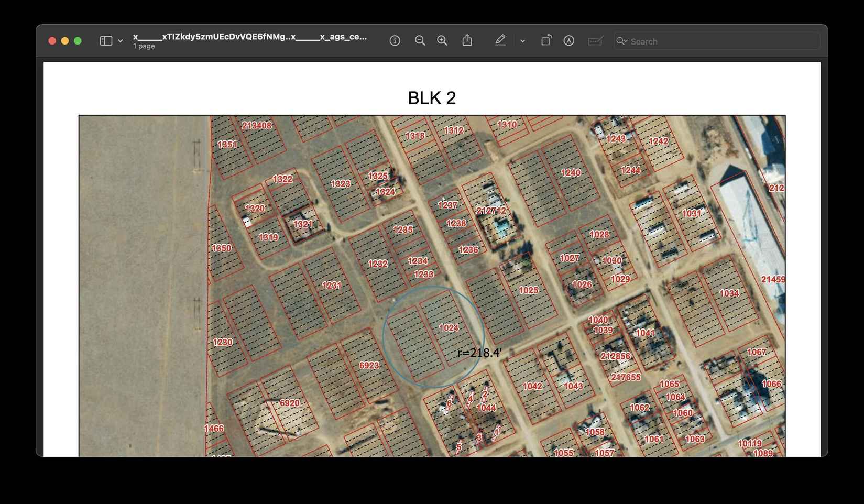This screenshot has height=504, width=864.
Task: Enter full screen with the green button
Action: coord(78,41)
